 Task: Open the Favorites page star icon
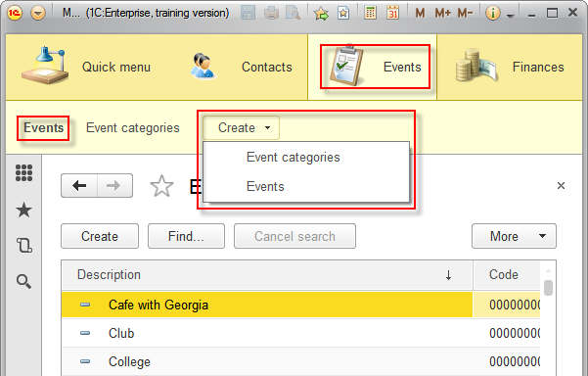tap(343, 14)
